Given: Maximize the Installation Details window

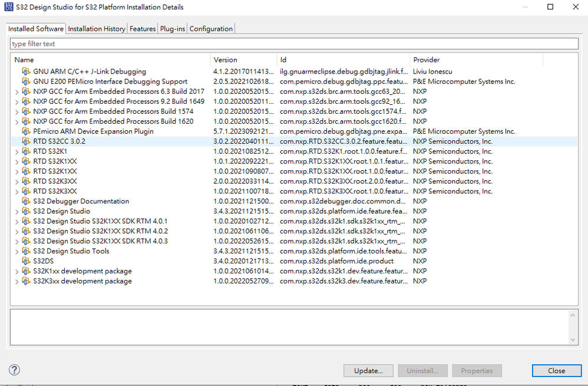Looking at the screenshot, I should (550, 6).
